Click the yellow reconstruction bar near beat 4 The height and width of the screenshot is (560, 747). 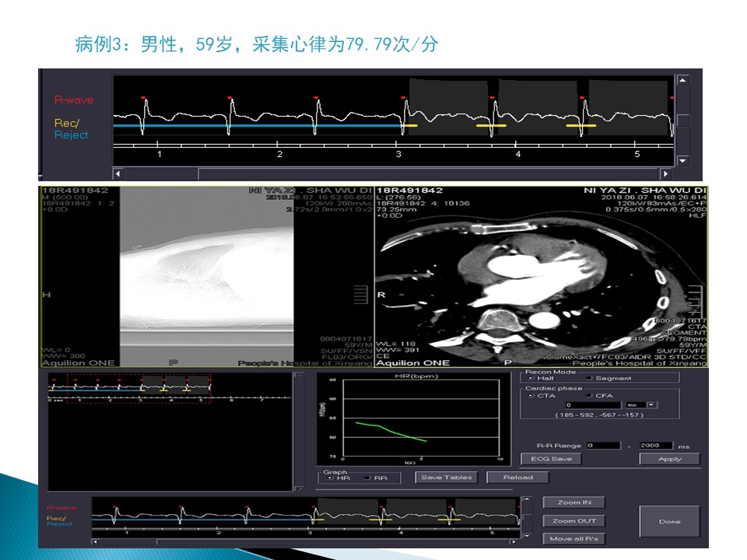pos(491,126)
